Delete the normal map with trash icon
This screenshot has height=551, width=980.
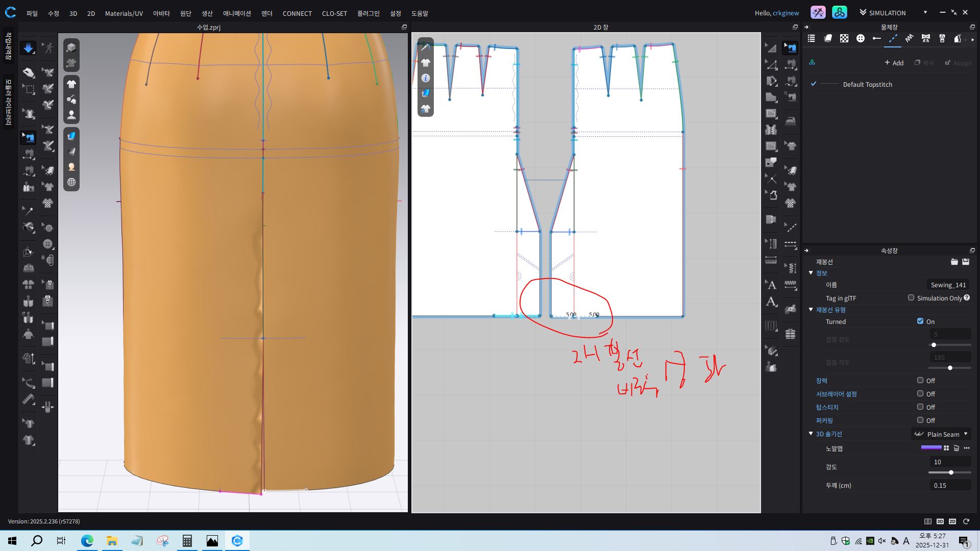pos(957,448)
